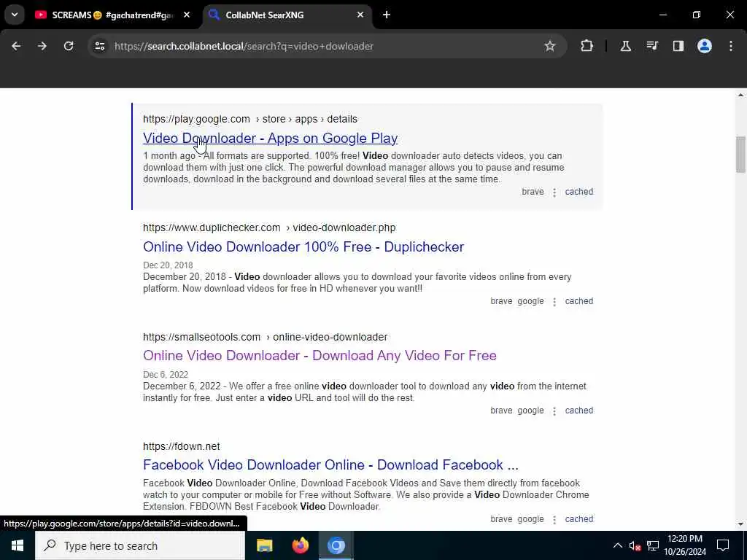Viewport: 747px width, 560px height.
Task: Close the CollabNet SearXNG tab
Action: pyautogui.click(x=360, y=15)
